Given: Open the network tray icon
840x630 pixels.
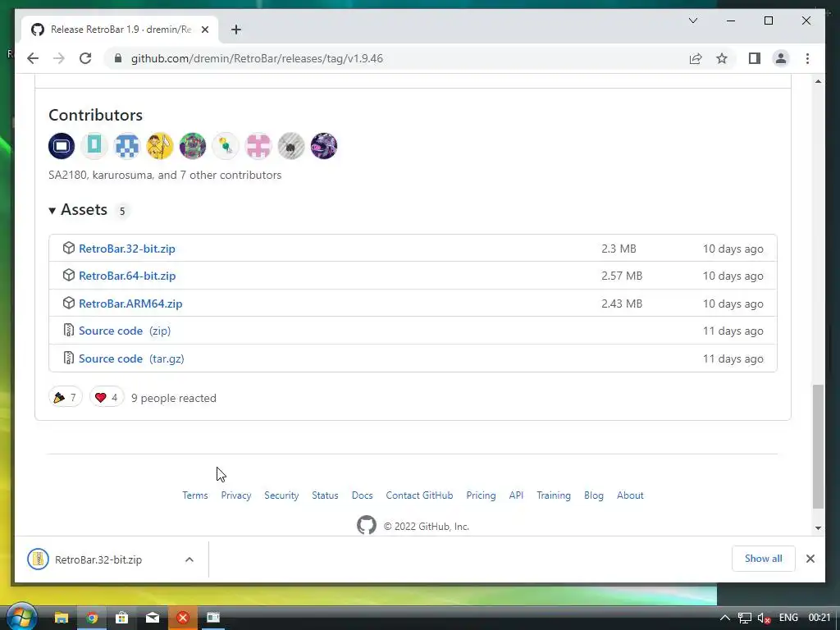Looking at the screenshot, I should point(744,619).
